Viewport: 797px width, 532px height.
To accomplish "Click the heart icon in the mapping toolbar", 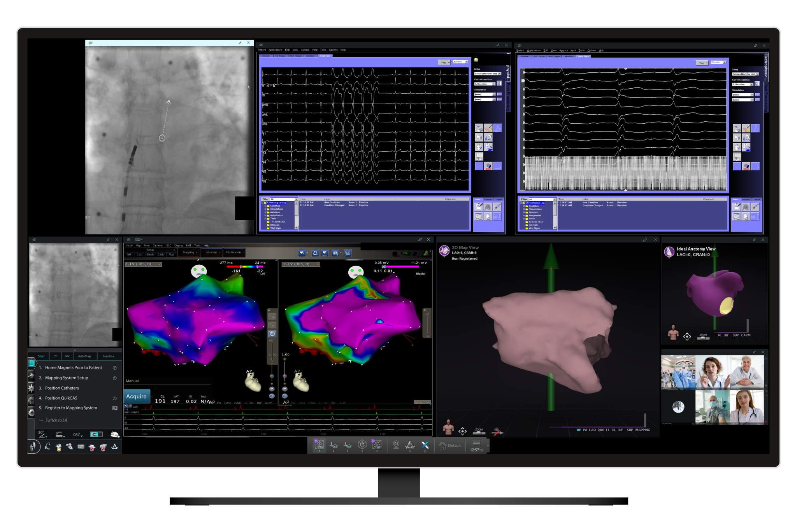I will (x=302, y=253).
